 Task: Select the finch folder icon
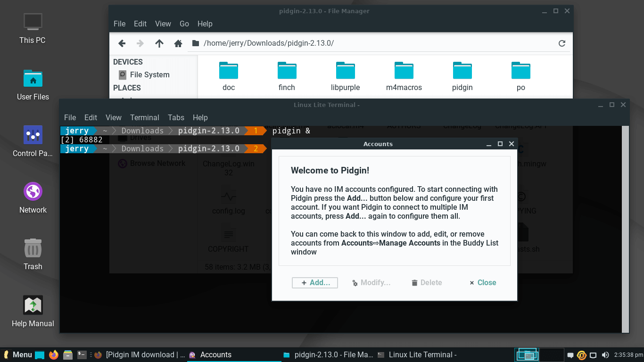point(287,71)
